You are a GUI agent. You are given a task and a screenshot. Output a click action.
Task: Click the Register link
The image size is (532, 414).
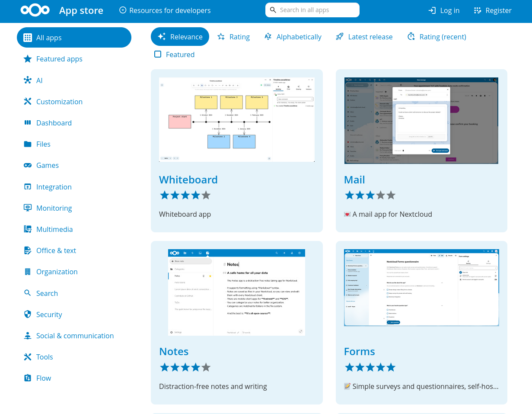tap(493, 10)
